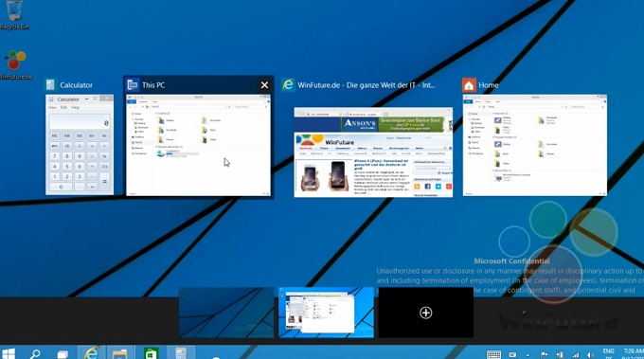Click the Search magnifier on the taskbar
This screenshot has height=359, width=644.
35,353
